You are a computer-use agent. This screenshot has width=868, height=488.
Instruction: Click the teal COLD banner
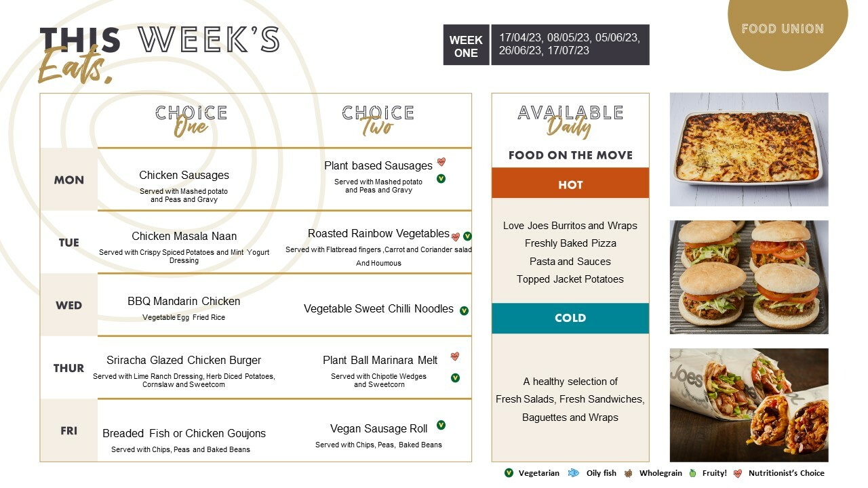pos(570,318)
